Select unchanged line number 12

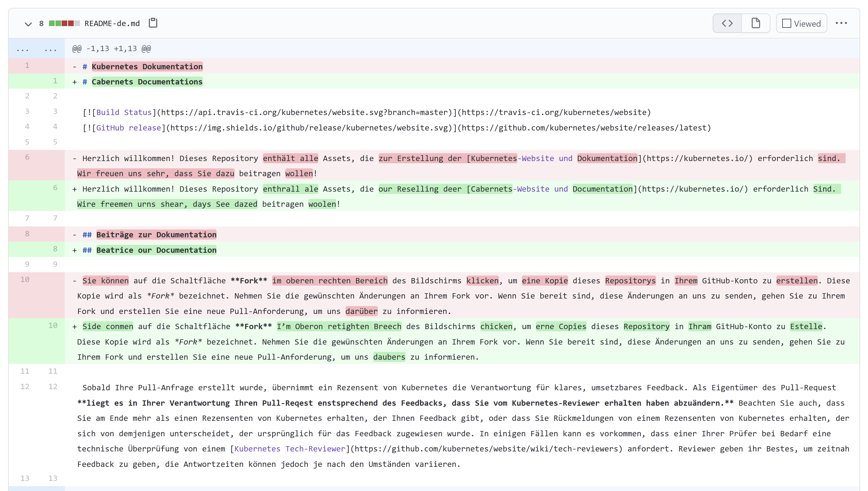(x=25, y=386)
